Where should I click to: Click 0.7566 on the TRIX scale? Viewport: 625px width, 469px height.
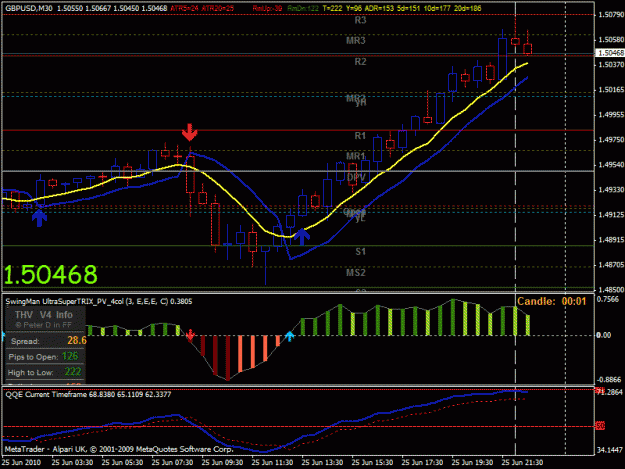[x=609, y=299]
